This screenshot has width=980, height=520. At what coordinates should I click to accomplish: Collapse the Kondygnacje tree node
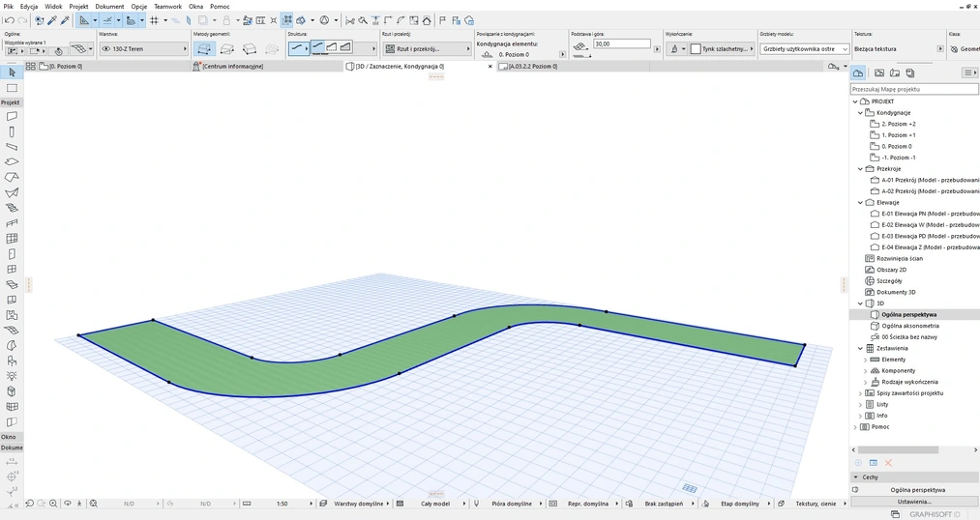point(859,113)
